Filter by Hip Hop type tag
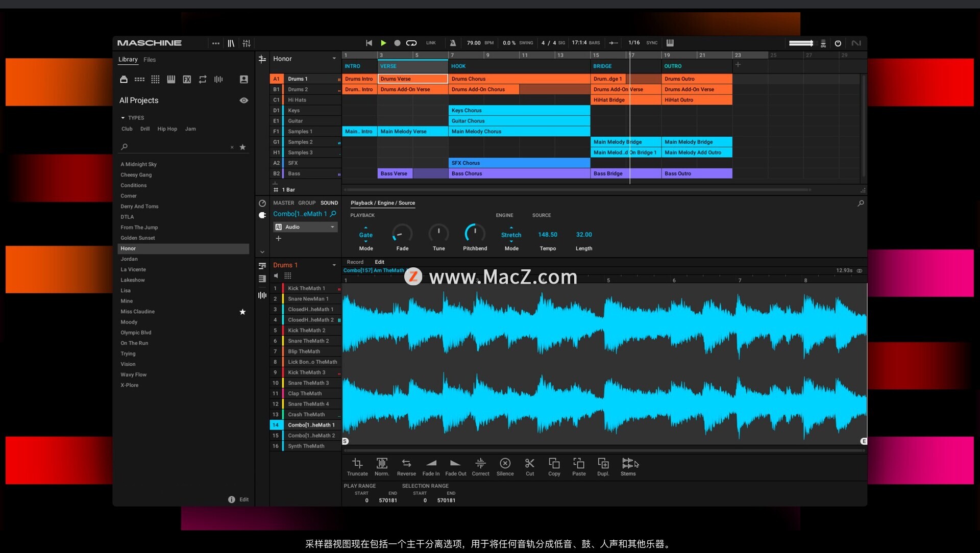 point(167,129)
